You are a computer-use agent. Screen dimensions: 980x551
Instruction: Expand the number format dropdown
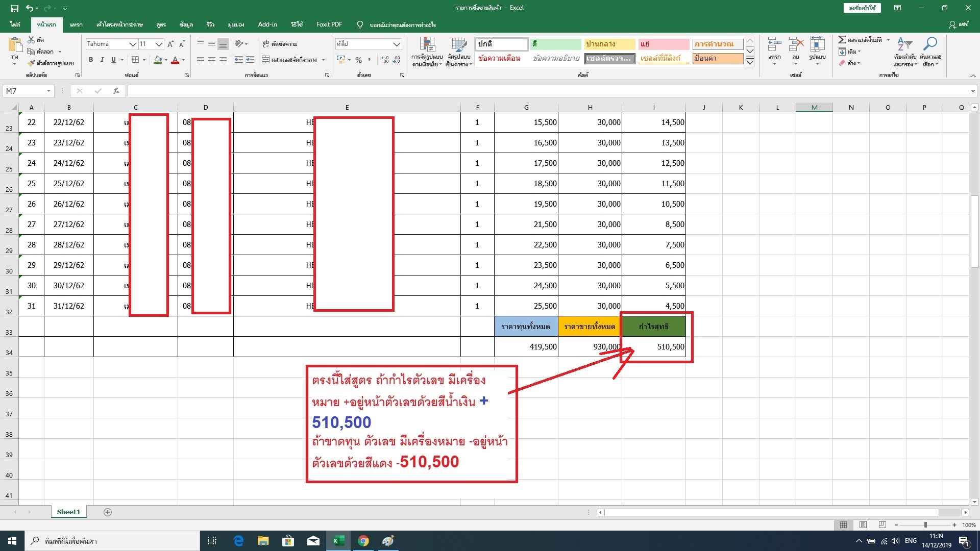(x=397, y=44)
